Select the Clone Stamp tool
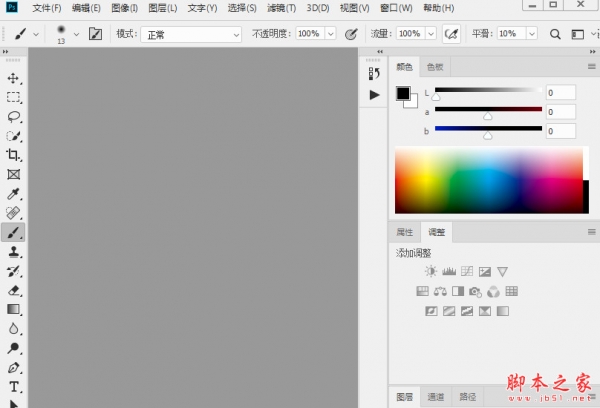 14,252
